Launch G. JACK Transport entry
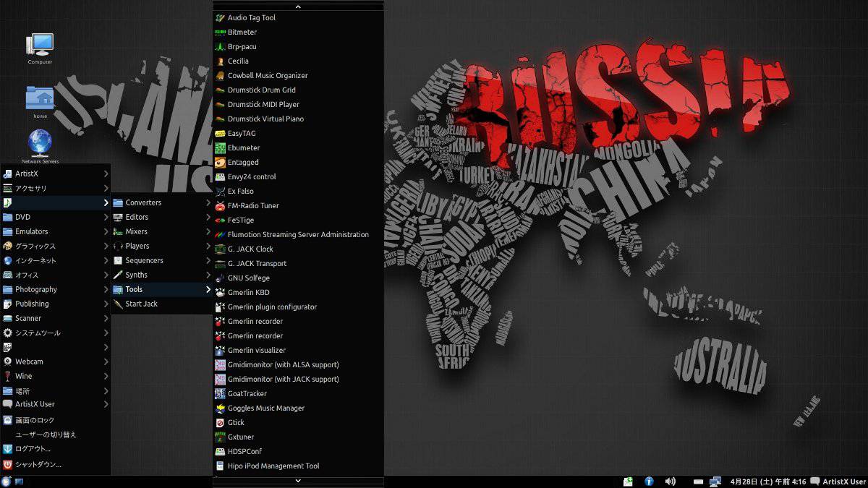The image size is (868, 488). (298, 263)
